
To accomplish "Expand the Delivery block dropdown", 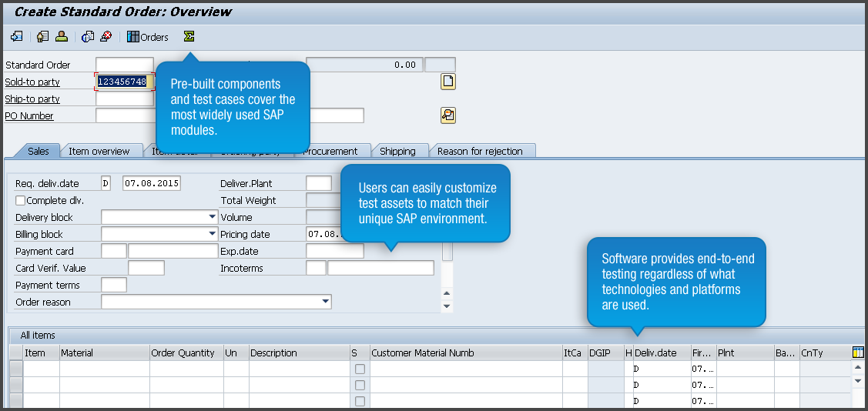I will (x=212, y=218).
